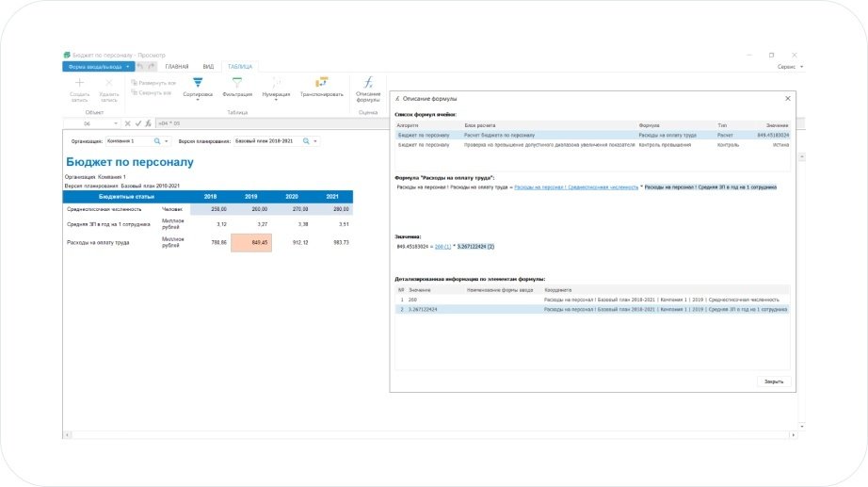
Task: Open the Сервис dropdown menu
Action: [x=790, y=67]
